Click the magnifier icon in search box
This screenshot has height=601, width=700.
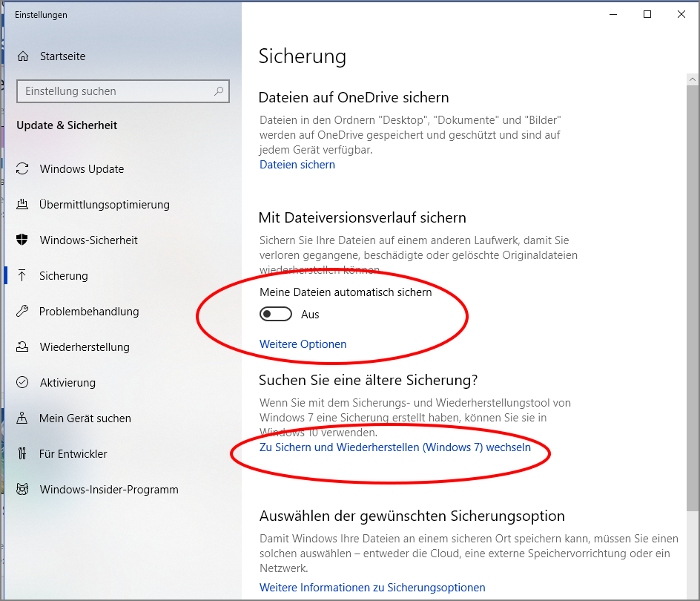(219, 91)
